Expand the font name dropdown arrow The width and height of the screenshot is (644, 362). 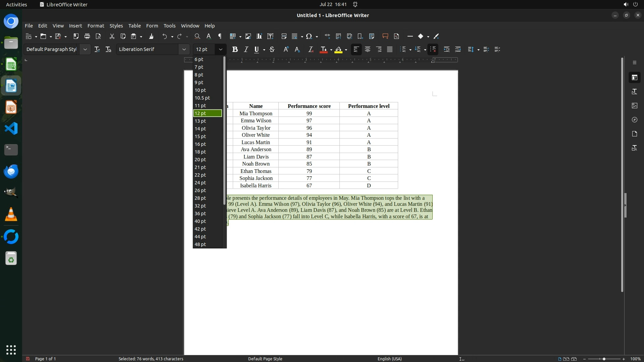click(x=184, y=49)
